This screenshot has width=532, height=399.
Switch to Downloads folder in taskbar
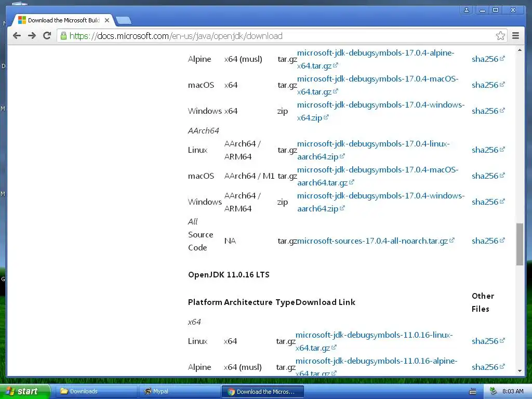point(96,392)
